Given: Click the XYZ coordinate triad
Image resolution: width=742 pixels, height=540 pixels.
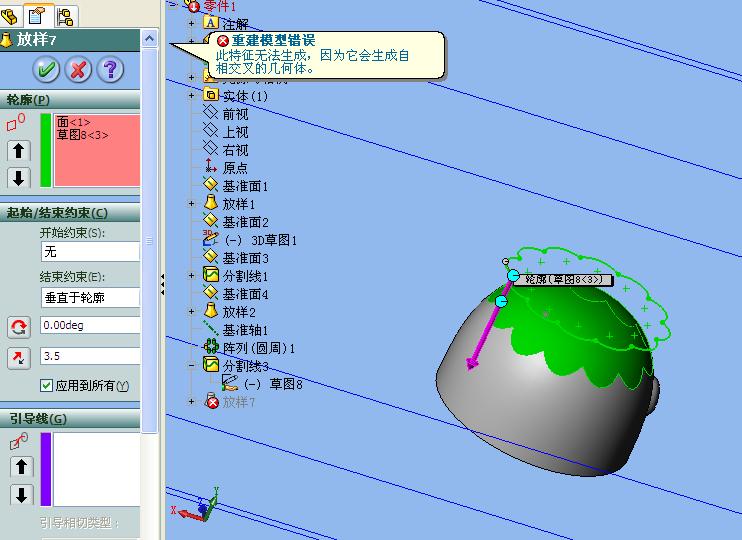Looking at the screenshot, I should (195, 504).
